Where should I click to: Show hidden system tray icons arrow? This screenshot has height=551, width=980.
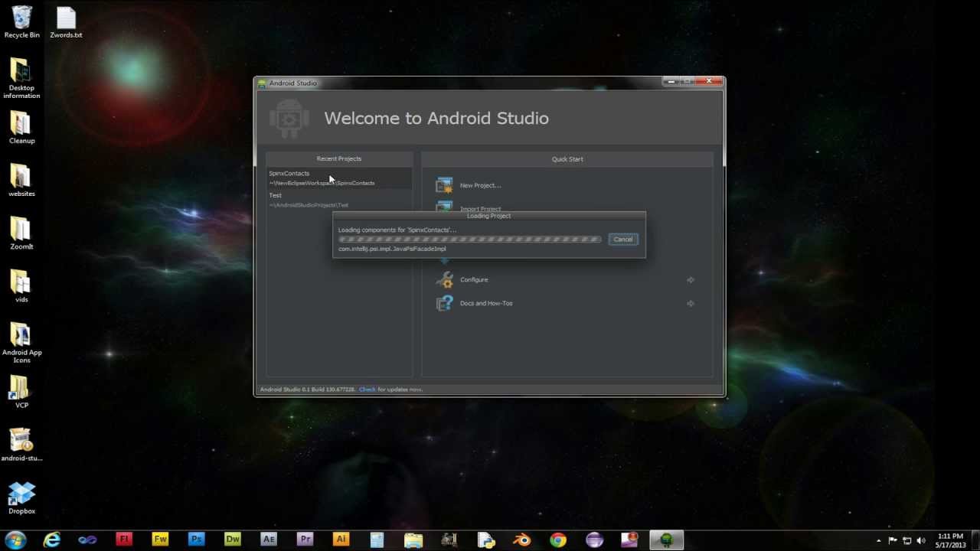coord(878,540)
